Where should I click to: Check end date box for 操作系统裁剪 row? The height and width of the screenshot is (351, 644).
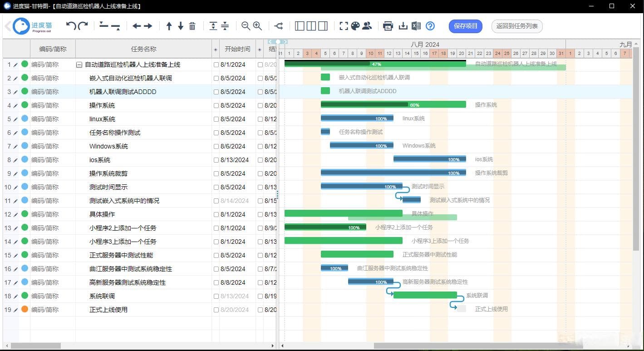click(x=260, y=173)
